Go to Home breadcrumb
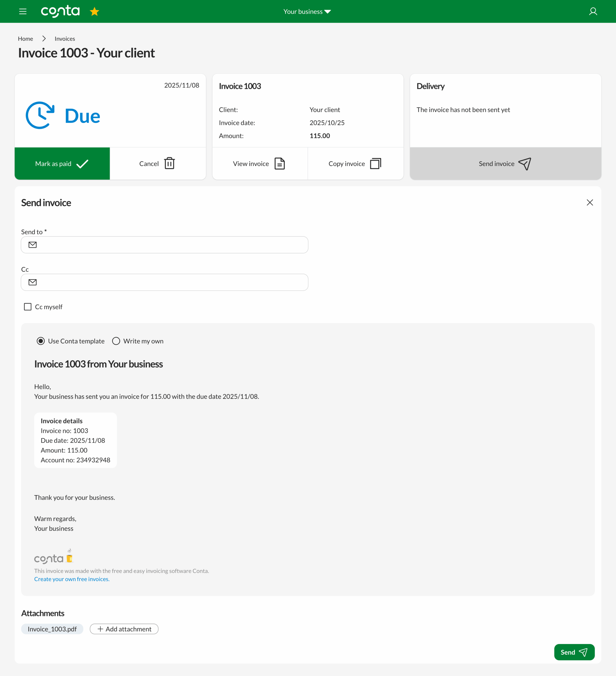Viewport: 616px width, 676px height. (26, 39)
